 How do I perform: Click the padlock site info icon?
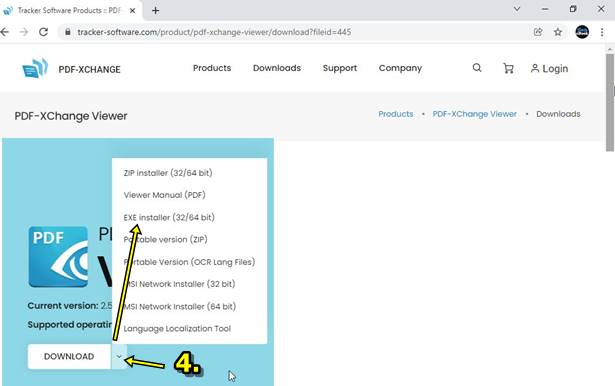(68, 32)
